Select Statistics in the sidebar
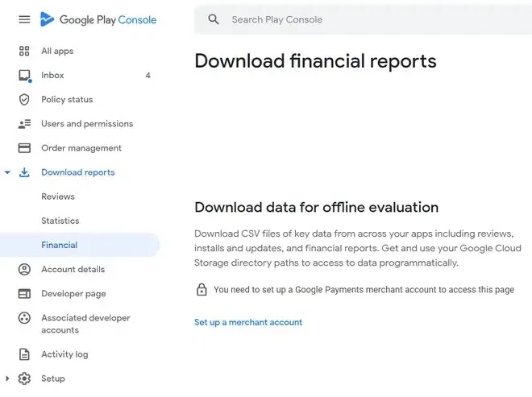Viewport: 532px width, 397px height. click(60, 221)
